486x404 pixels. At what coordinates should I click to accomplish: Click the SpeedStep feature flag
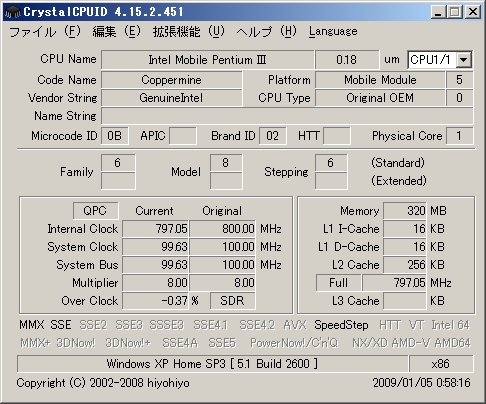click(341, 325)
